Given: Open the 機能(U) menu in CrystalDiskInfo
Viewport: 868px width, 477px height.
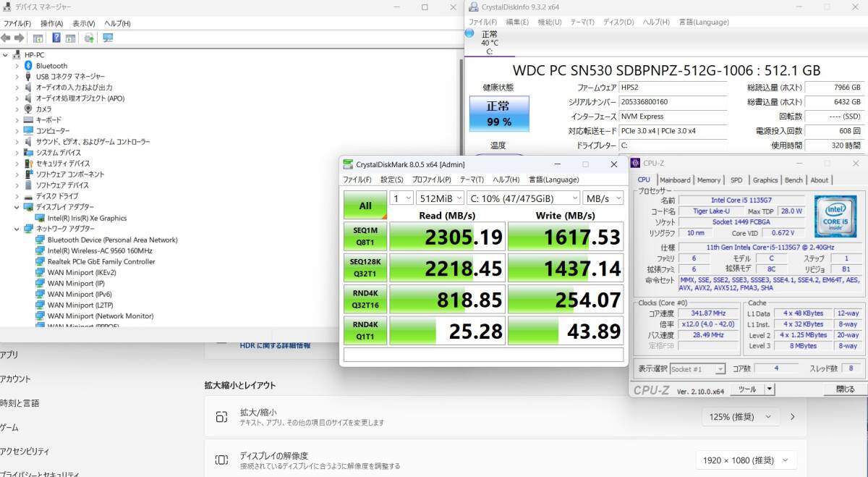Looking at the screenshot, I should (549, 22).
